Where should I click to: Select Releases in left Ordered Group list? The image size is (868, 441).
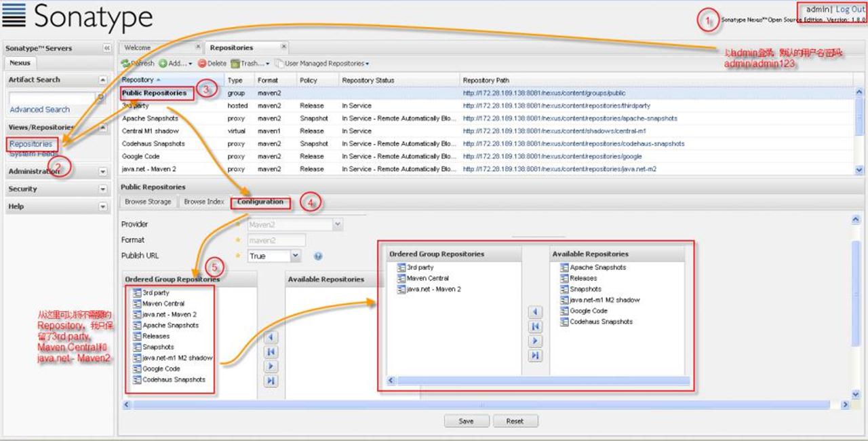pos(156,336)
